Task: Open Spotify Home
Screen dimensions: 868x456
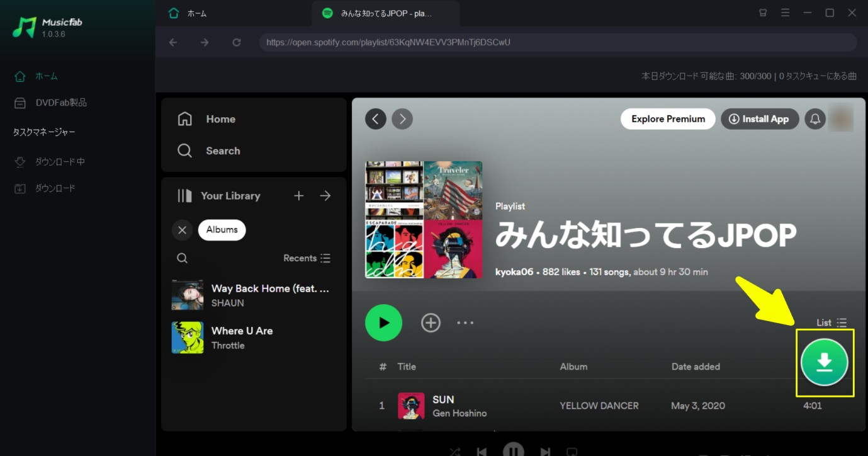Action: [x=220, y=119]
